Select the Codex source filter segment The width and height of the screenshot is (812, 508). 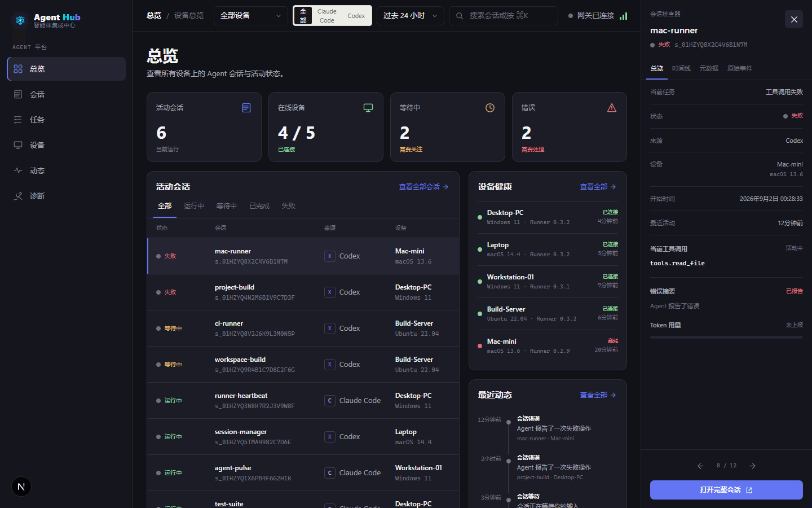(356, 16)
